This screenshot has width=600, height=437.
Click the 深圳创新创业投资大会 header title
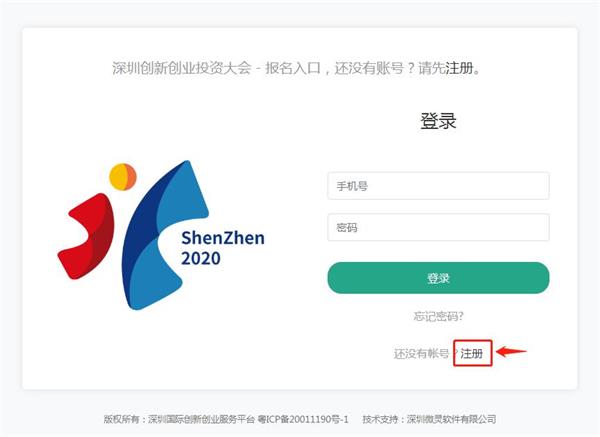click(182, 68)
